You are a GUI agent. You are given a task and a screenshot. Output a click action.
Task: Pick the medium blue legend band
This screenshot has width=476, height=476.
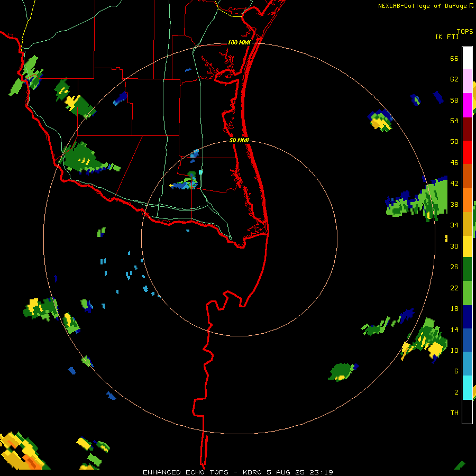tap(467, 340)
